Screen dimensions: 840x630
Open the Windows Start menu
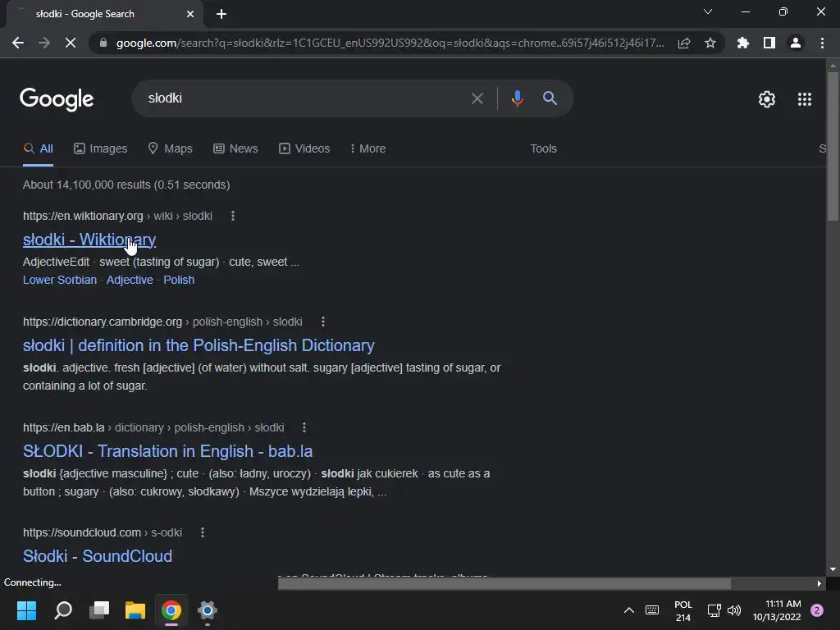[x=26, y=610]
